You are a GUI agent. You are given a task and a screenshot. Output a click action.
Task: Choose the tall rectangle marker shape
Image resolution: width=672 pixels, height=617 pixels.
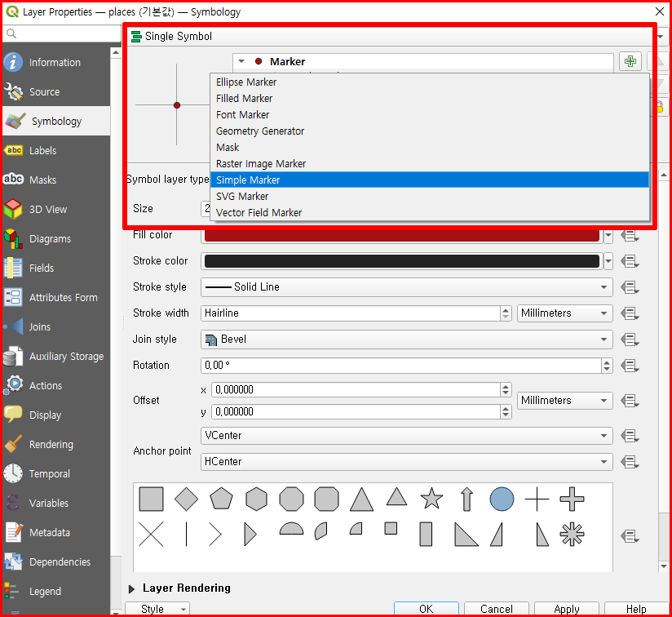click(x=426, y=535)
